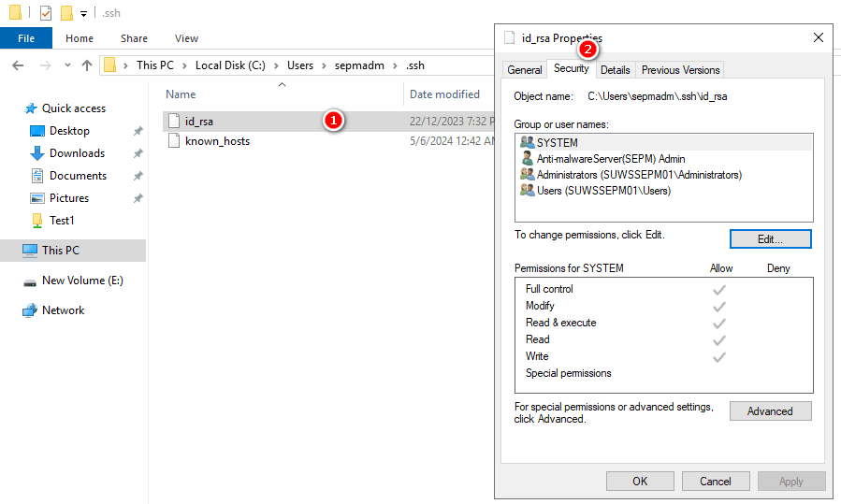This screenshot has width=841, height=504.
Task: Open Downloads in Quick access
Action: [x=77, y=153]
